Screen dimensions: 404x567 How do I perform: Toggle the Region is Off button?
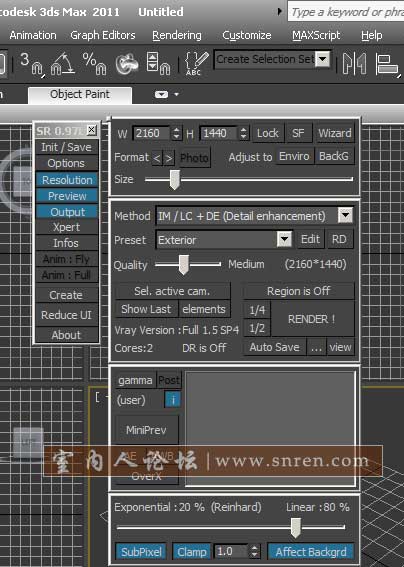(x=299, y=291)
